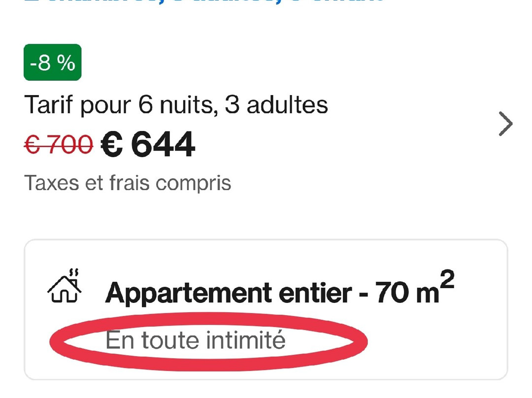The height and width of the screenshot is (398, 532).
Task: Select the En toute intimité subtitle
Action: [196, 340]
